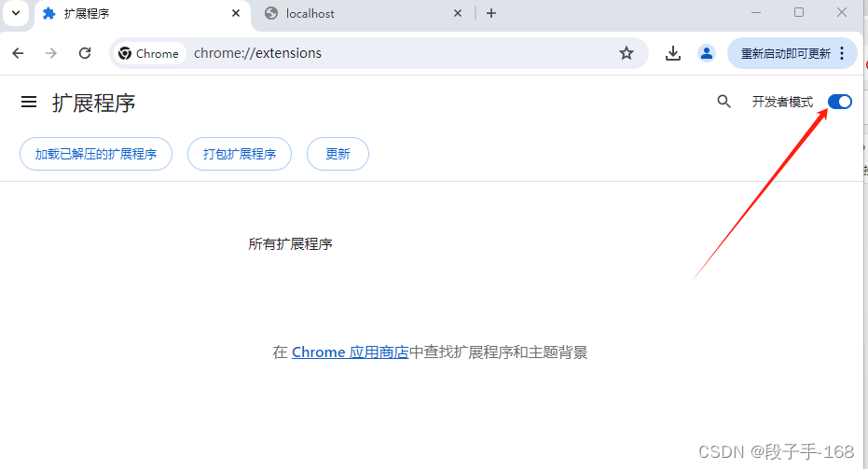Search extensions with magnifier icon

coord(724,102)
